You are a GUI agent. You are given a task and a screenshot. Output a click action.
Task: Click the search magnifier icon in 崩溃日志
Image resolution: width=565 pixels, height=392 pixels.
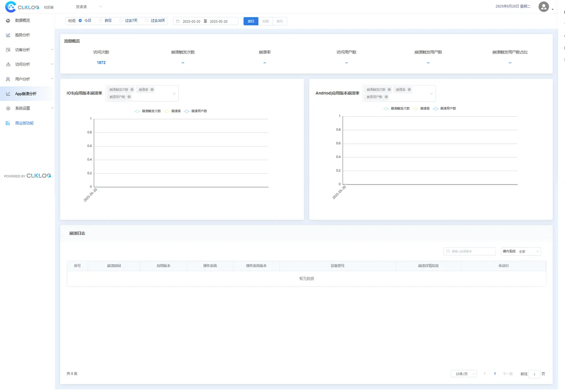448,251
